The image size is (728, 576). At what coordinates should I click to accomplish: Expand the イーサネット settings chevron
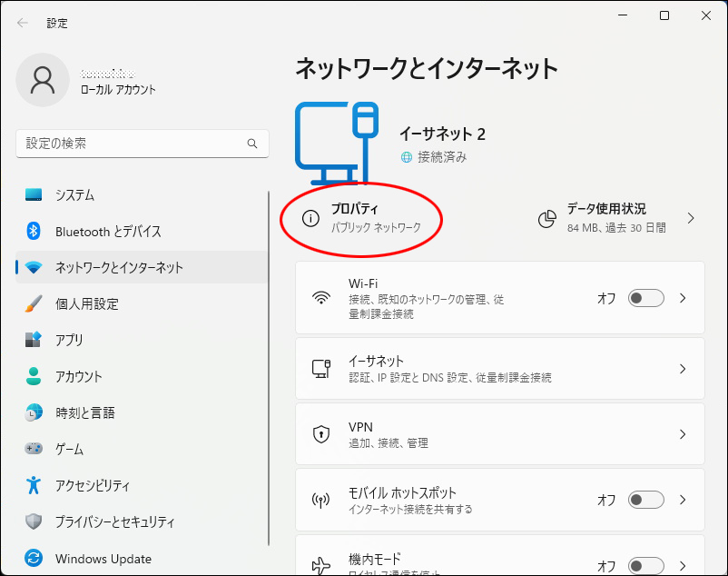pos(683,369)
